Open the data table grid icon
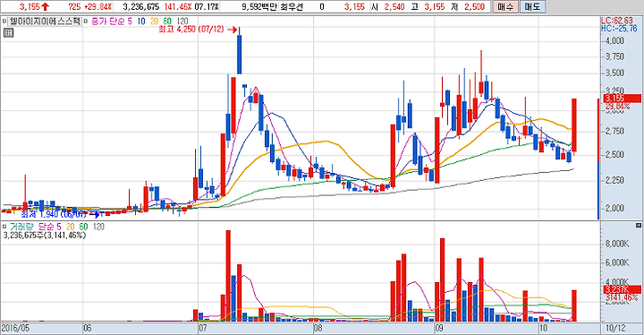644x335 pixels. pyautogui.click(x=8, y=33)
